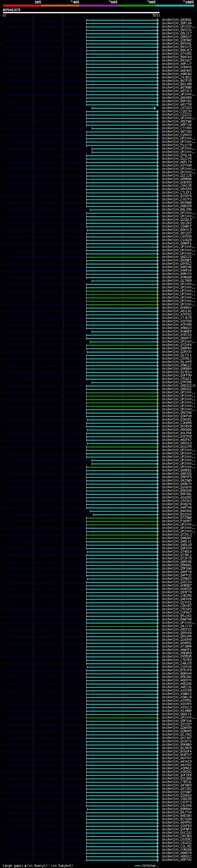
Task: Select the UniRef100_A5GAD6 entry
Action: tap(176, 429)
